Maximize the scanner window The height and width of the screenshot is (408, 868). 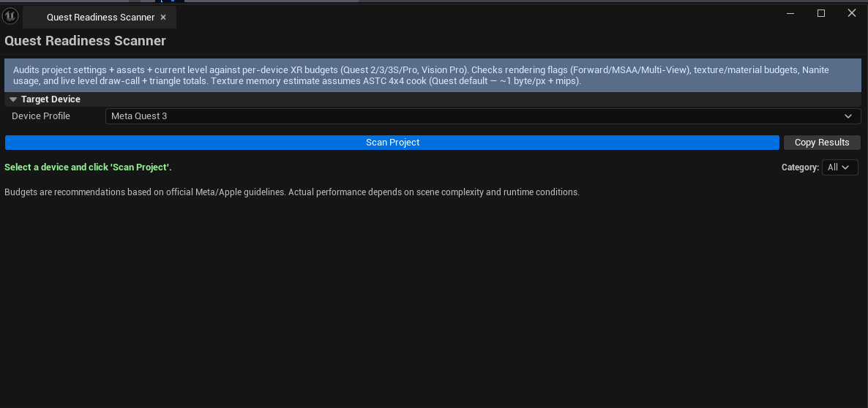coord(821,13)
